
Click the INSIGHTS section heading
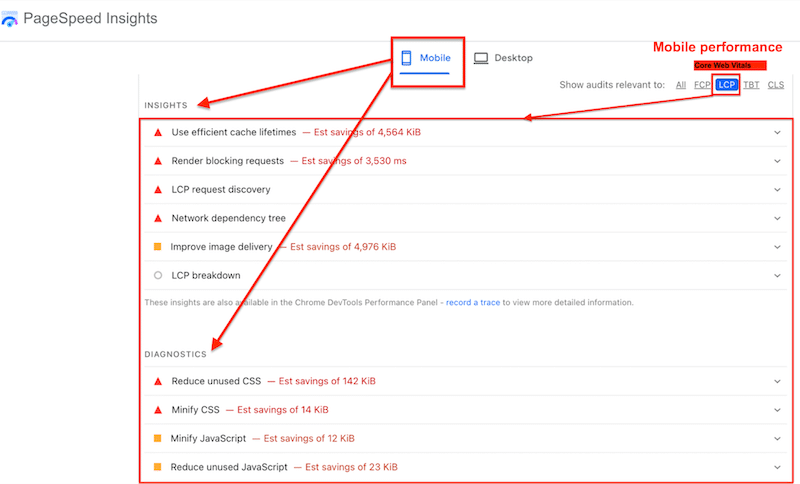coord(166,105)
